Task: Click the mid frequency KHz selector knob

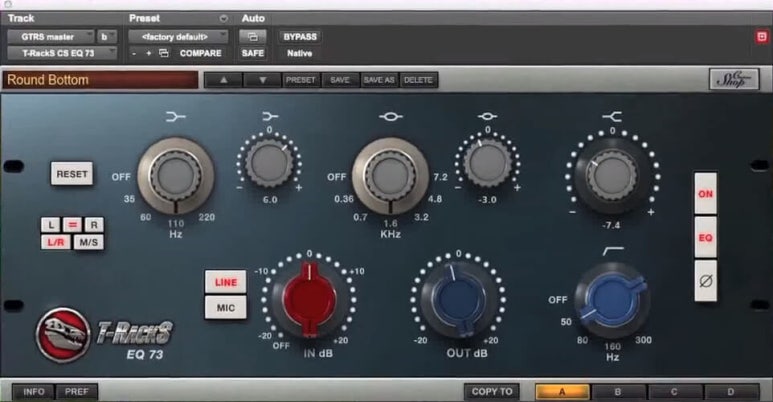Action: pos(390,176)
